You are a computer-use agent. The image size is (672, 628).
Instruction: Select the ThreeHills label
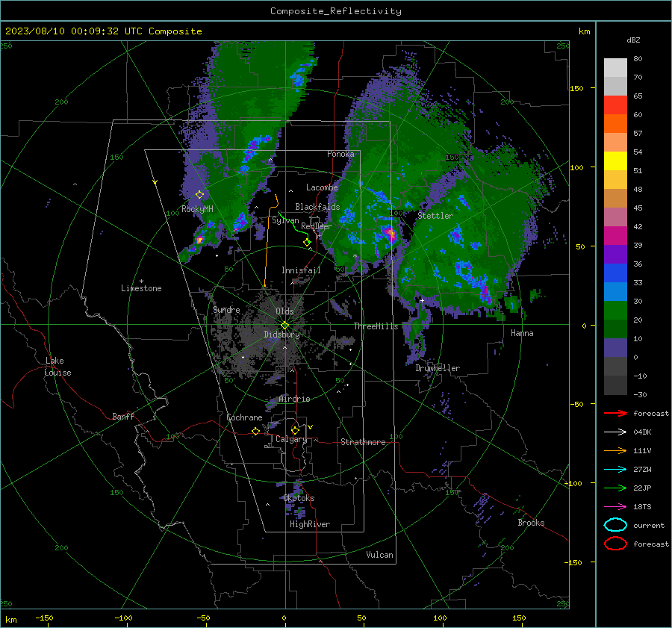click(376, 326)
